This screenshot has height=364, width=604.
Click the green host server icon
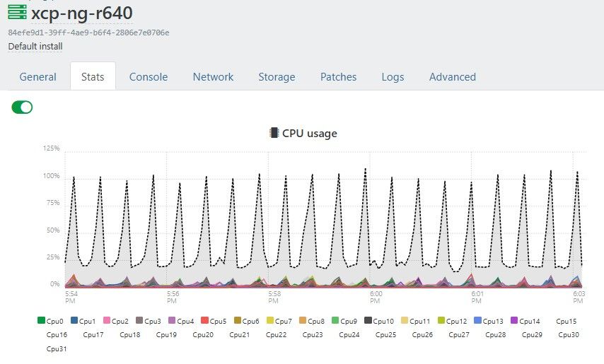[17, 12]
